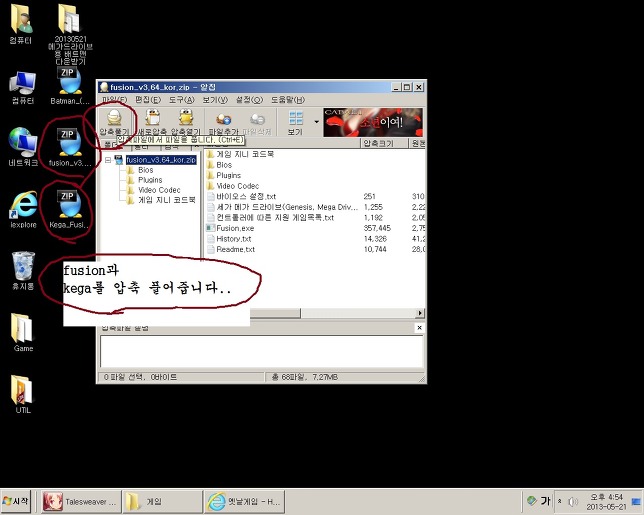The image size is (644, 515).
Task: Click the fusion_v3 zip desktop file
Action: (x=69, y=148)
